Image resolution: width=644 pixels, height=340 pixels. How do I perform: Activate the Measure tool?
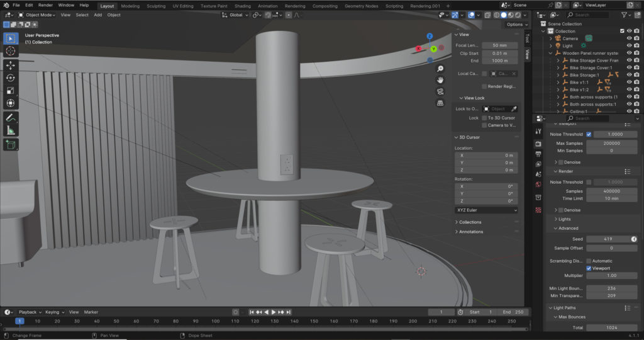tap(10, 130)
